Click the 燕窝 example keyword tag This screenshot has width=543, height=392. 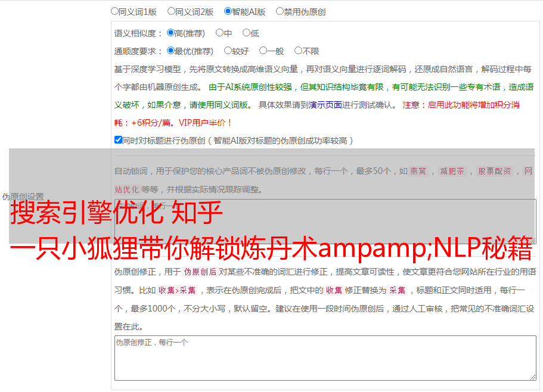click(418, 171)
